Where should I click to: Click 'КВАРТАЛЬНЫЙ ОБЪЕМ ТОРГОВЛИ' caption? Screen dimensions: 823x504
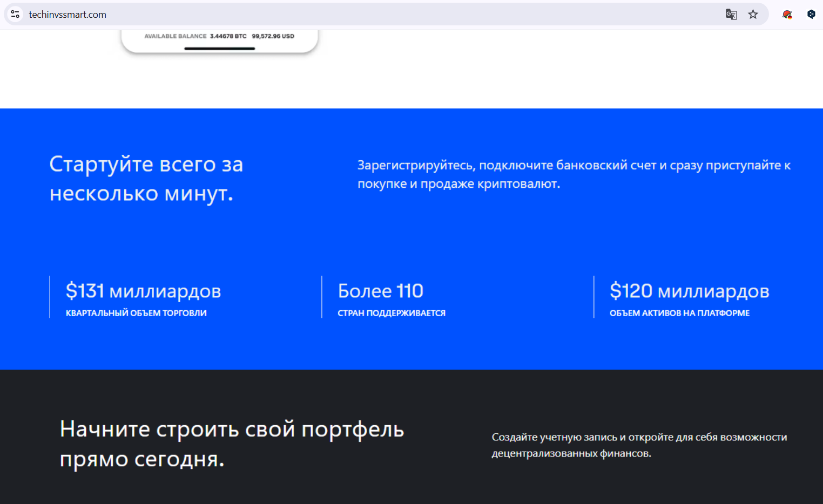click(136, 313)
